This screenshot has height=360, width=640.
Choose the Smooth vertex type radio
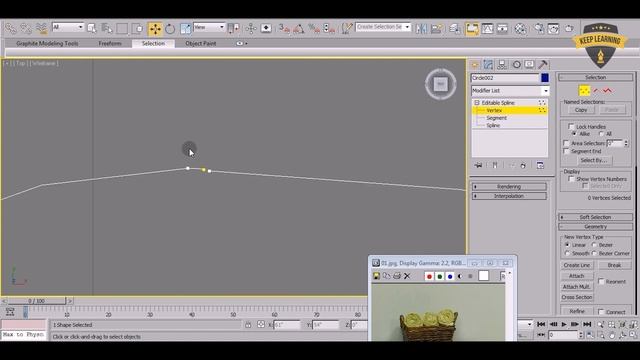[x=567, y=253]
